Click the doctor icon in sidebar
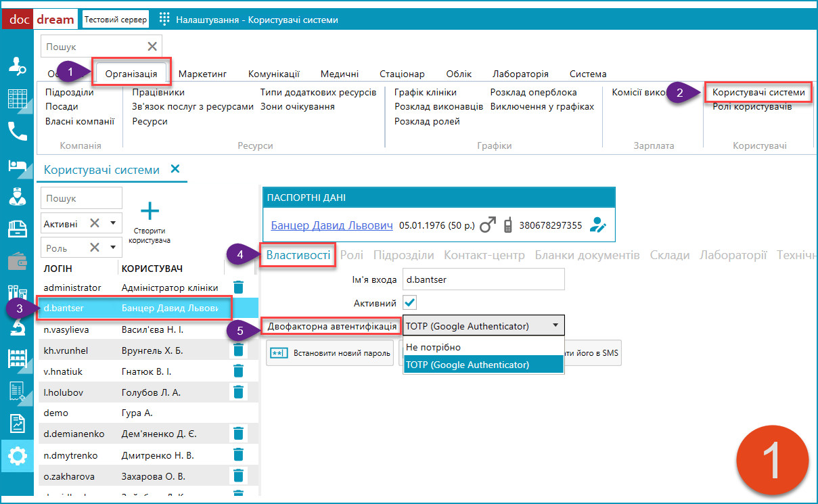This screenshot has height=504, width=818. (17, 196)
